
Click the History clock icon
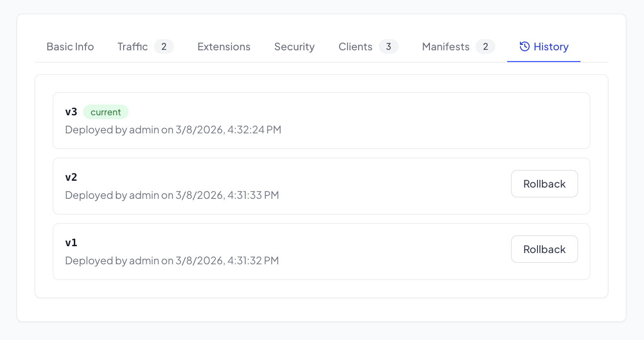click(x=524, y=47)
